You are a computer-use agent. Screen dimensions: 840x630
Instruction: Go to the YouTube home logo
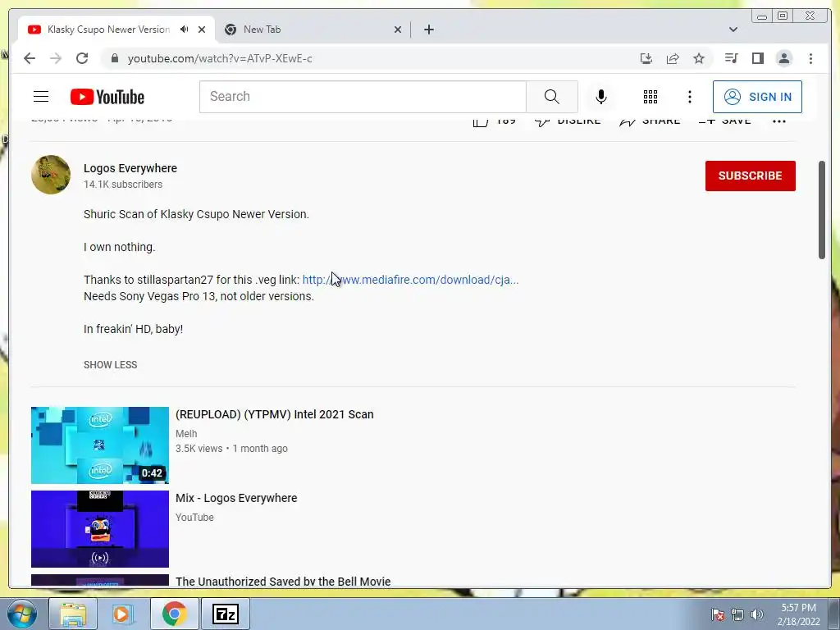point(107,97)
